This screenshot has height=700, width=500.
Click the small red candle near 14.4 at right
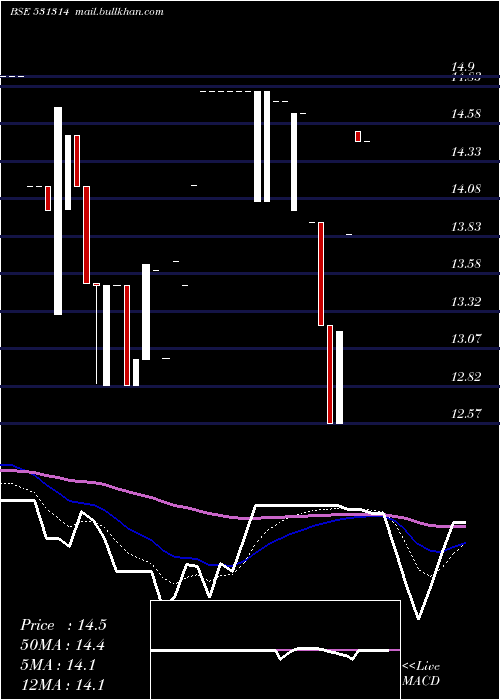(358, 136)
